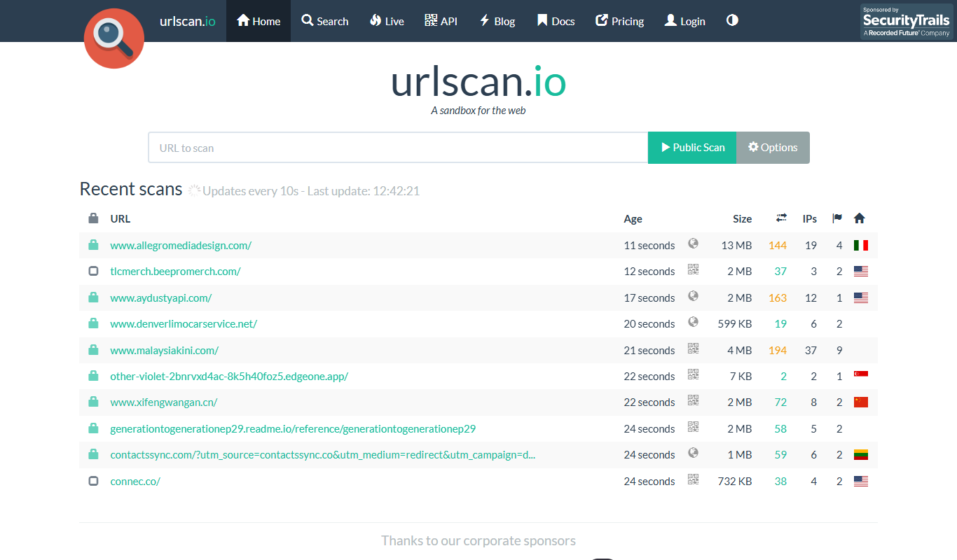Click globe icon in contactssync row
This screenshot has height=560, width=957.
[x=694, y=453]
